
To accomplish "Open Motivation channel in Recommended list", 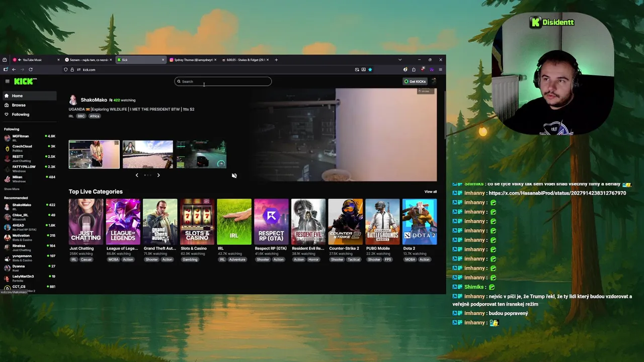I will 29,237.
